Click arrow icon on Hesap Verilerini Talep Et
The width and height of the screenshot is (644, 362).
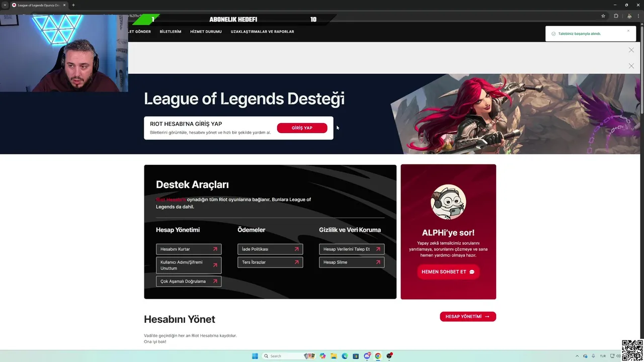click(x=378, y=249)
